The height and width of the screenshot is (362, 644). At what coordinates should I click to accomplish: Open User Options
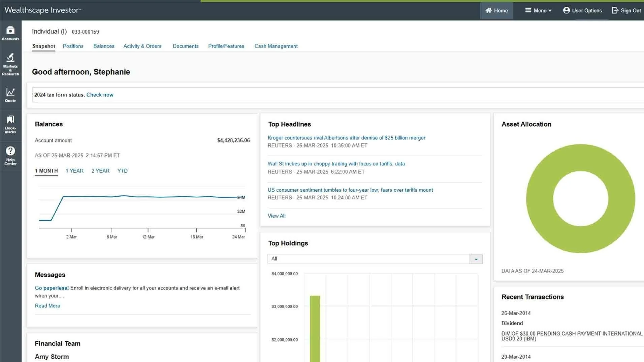582,10
